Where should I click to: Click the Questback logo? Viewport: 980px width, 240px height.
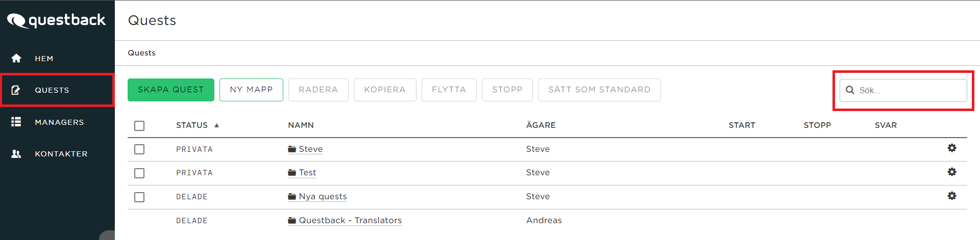(56, 20)
